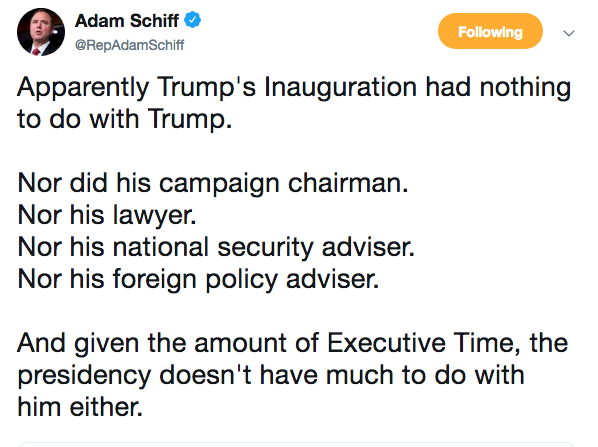The width and height of the screenshot is (598, 447).
Task: Click the phrase "Executive Time"
Action: [x=420, y=342]
